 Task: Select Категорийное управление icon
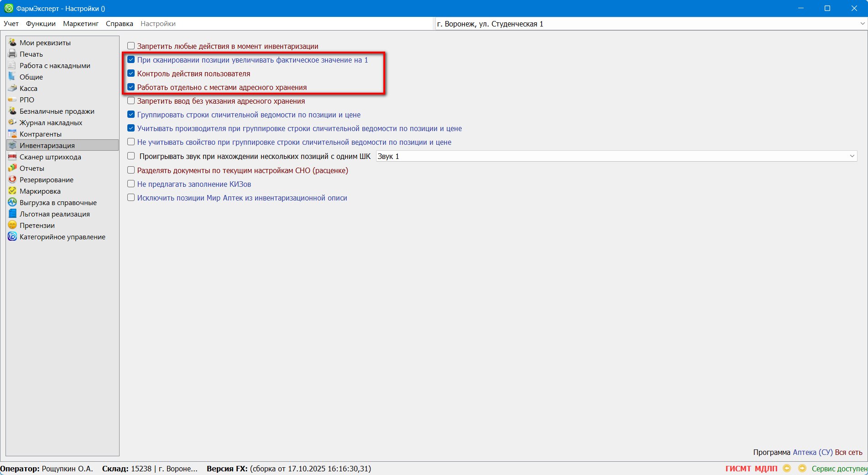12,237
